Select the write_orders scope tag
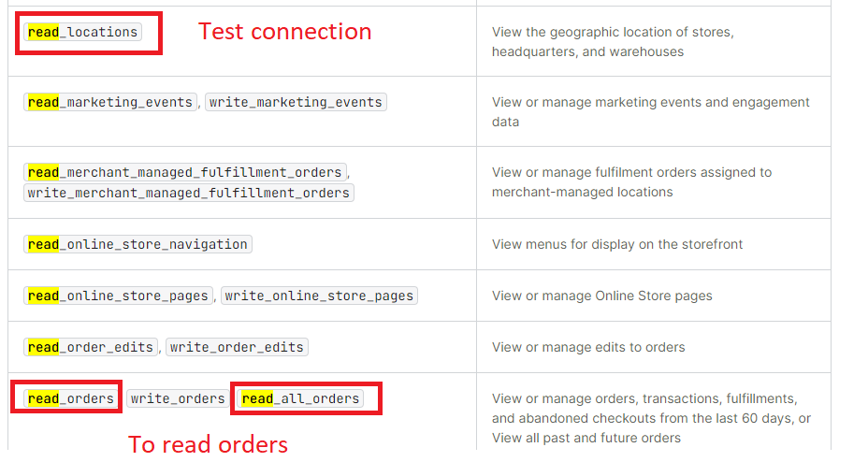The image size is (868, 462). click(x=178, y=398)
